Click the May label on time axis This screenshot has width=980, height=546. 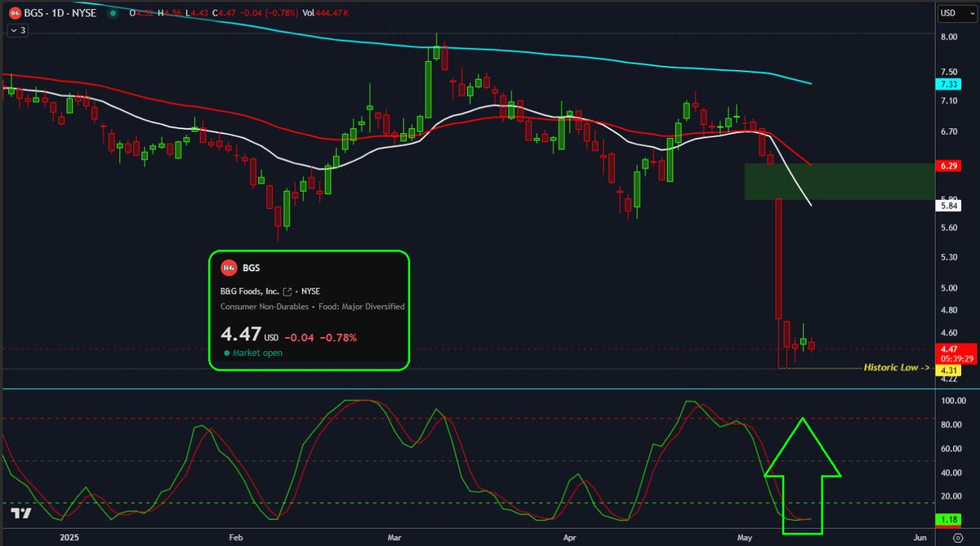point(745,538)
